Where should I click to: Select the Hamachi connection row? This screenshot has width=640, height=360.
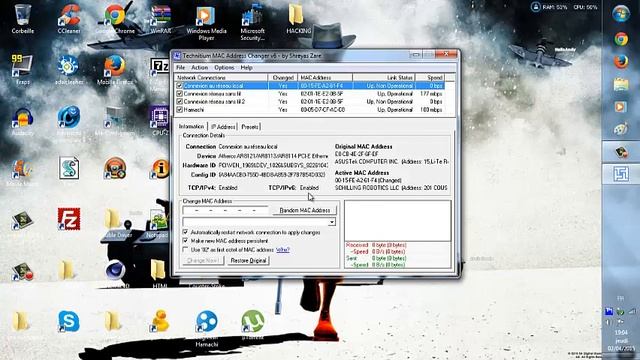click(310, 109)
